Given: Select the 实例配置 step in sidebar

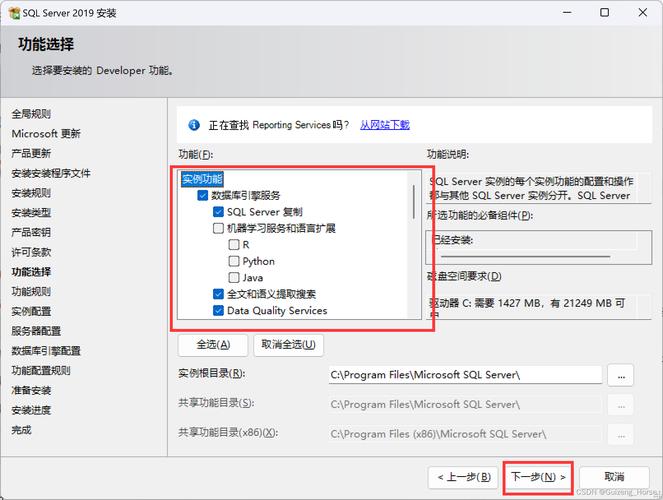Looking at the screenshot, I should tap(31, 311).
